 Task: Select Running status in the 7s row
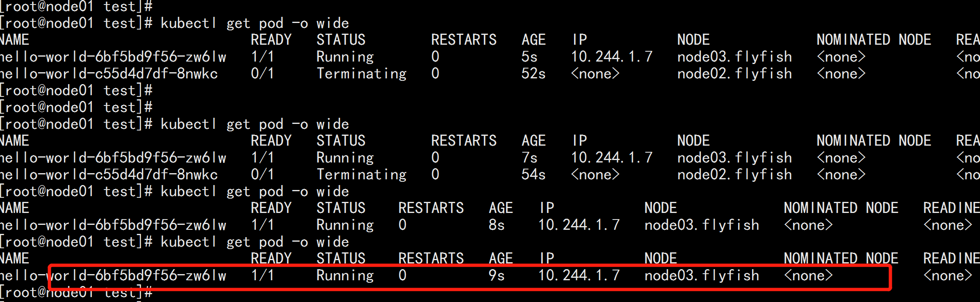pyautogui.click(x=345, y=158)
